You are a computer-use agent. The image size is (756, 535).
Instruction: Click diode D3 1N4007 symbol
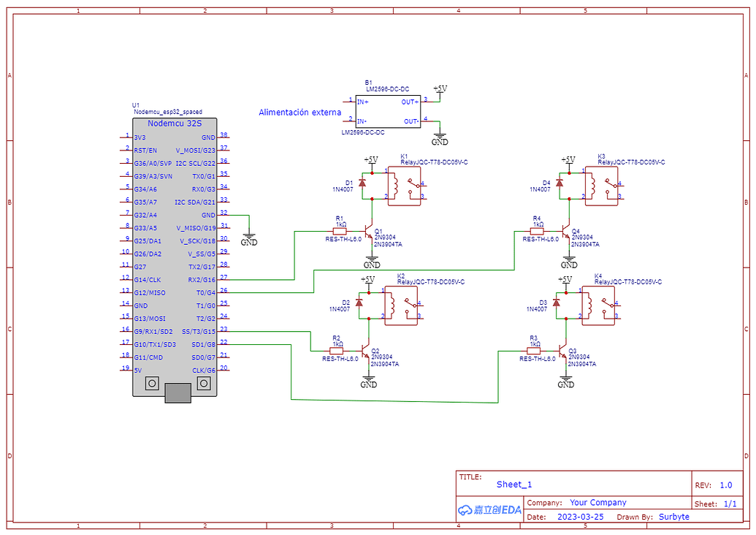point(555,303)
